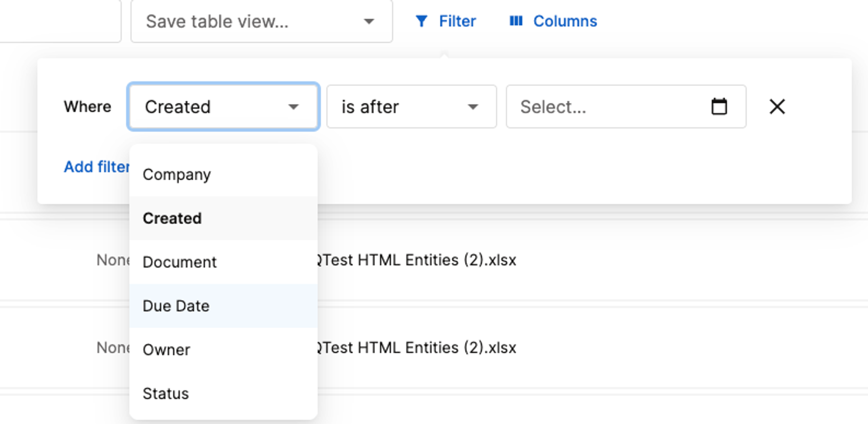Open the Filter button label
The width and height of the screenshot is (868, 424).
(x=457, y=21)
